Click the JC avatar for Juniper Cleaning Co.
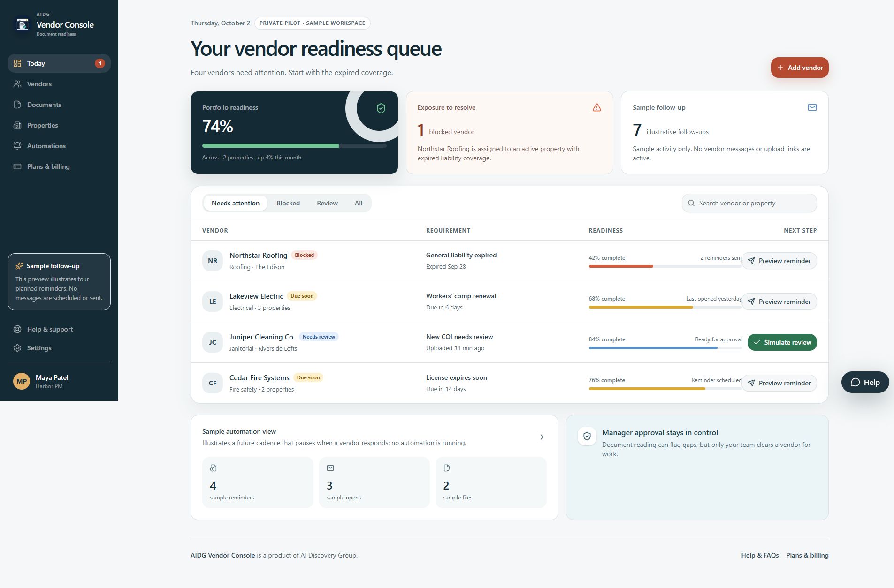Image resolution: width=894 pixels, height=588 pixels. tap(213, 342)
